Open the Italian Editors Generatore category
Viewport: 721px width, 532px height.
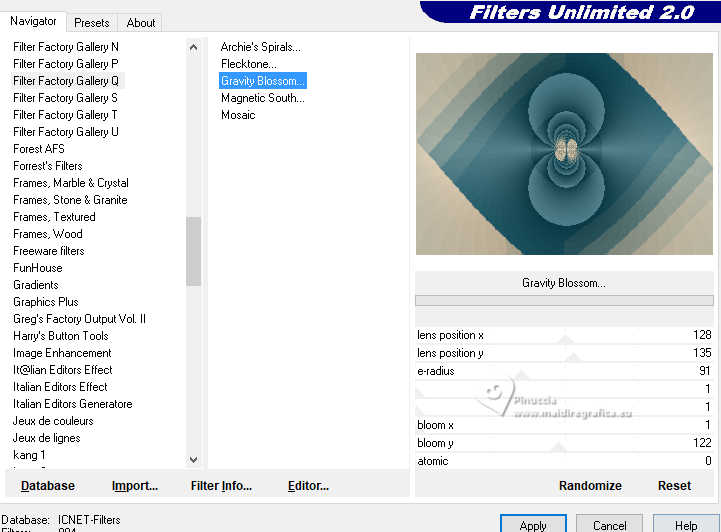73,404
